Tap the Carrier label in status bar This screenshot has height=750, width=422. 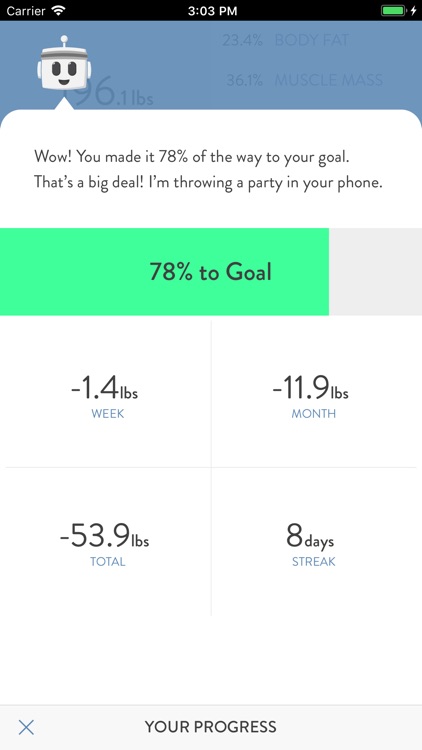point(25,11)
